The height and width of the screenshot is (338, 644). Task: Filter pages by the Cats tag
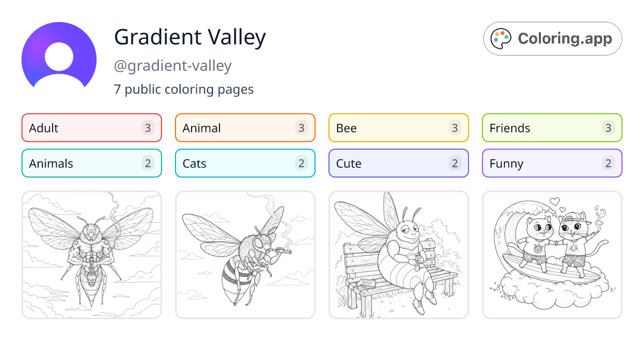click(245, 163)
